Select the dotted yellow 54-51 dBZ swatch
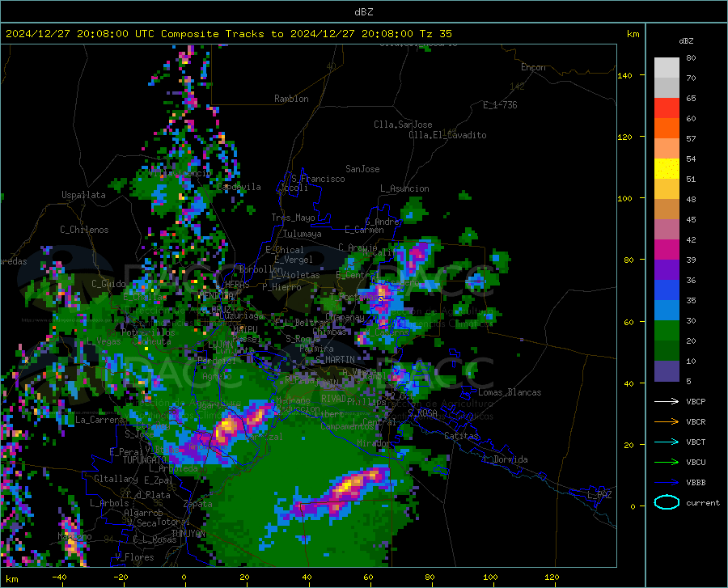Image resolution: width=728 pixels, height=588 pixels. coord(667,169)
